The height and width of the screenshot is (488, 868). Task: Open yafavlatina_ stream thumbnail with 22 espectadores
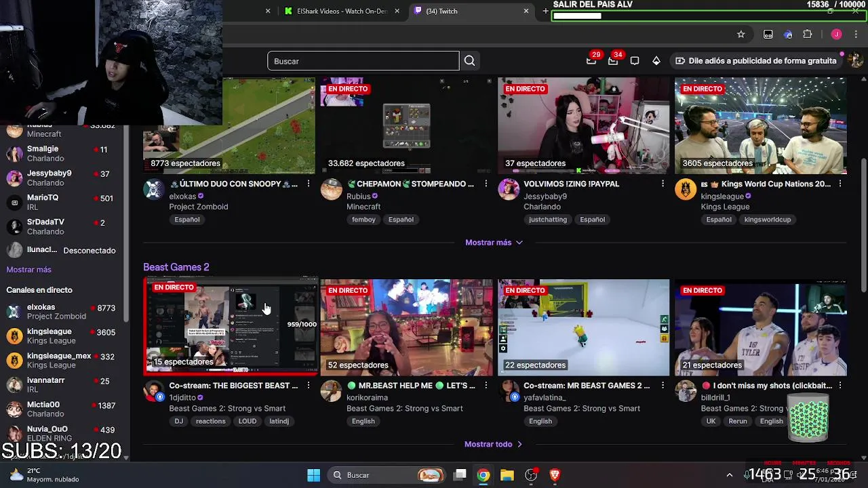(584, 327)
